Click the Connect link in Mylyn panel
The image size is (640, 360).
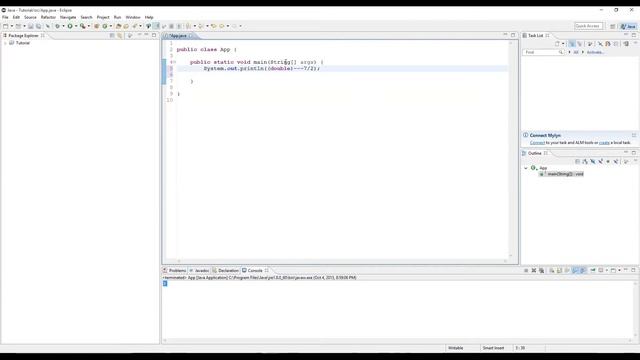point(537,143)
